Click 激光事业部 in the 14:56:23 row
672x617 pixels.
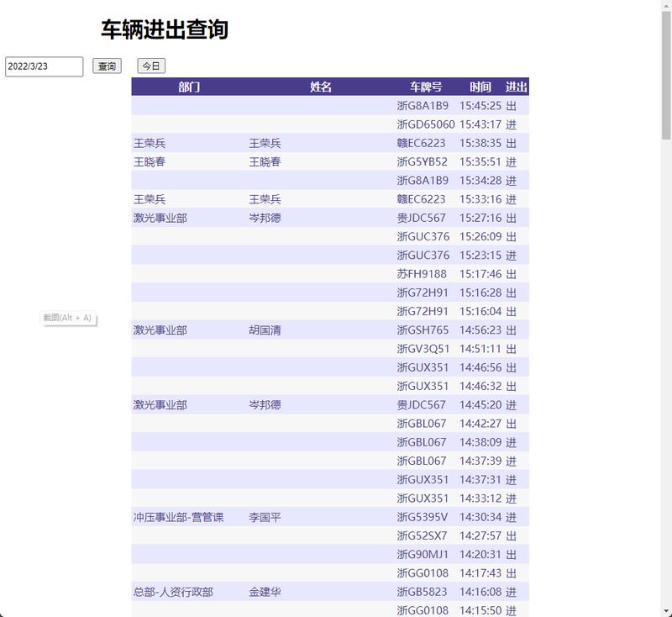click(160, 330)
